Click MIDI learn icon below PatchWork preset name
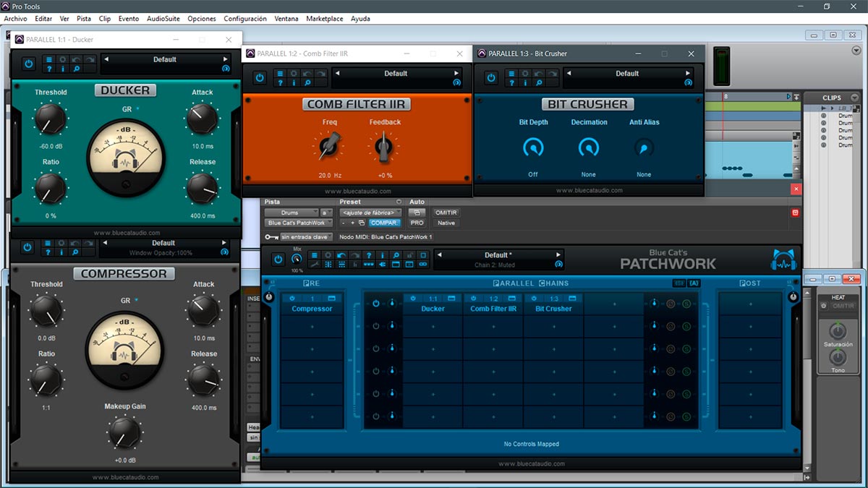The height and width of the screenshot is (488, 868). click(558, 265)
